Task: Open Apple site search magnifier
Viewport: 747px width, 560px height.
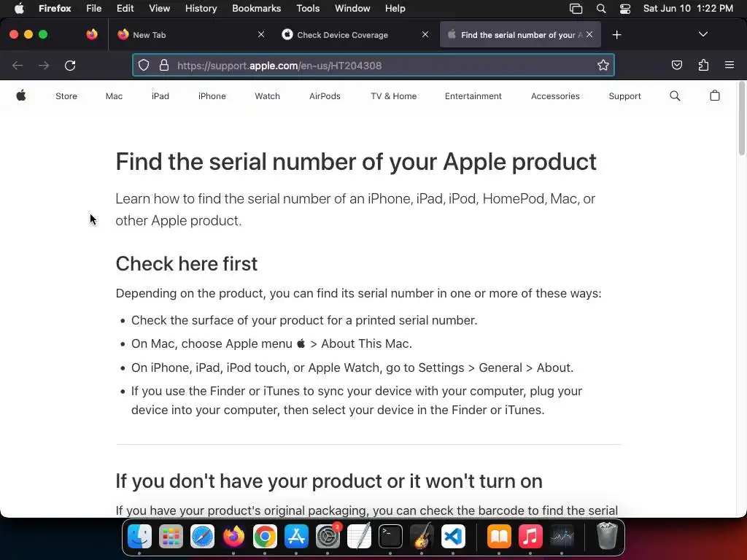Action: pyautogui.click(x=675, y=96)
